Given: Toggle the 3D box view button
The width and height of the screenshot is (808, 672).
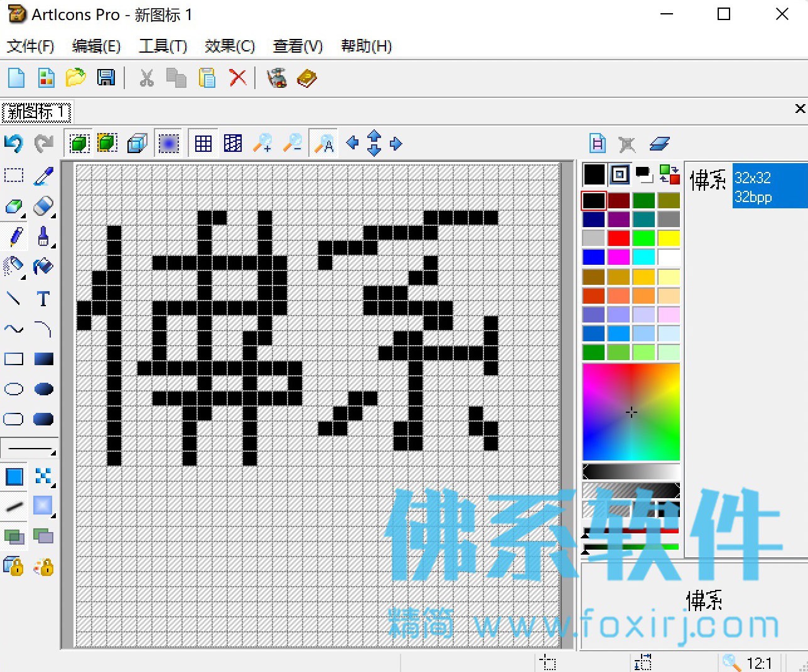Looking at the screenshot, I should [137, 144].
